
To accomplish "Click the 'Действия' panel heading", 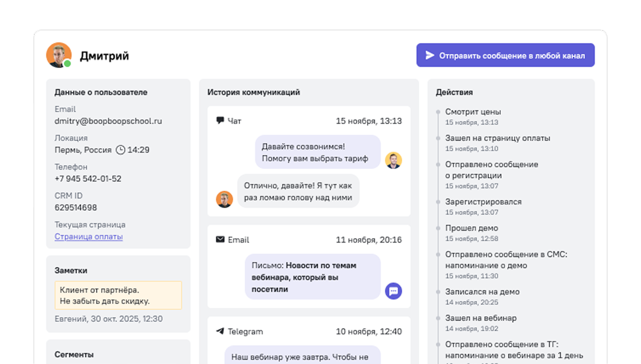I will point(454,92).
